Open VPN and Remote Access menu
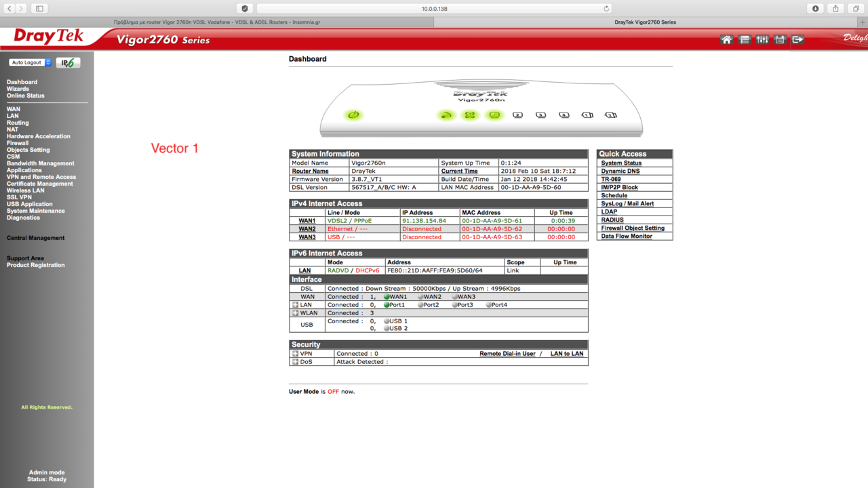868x488 pixels. 41,177
